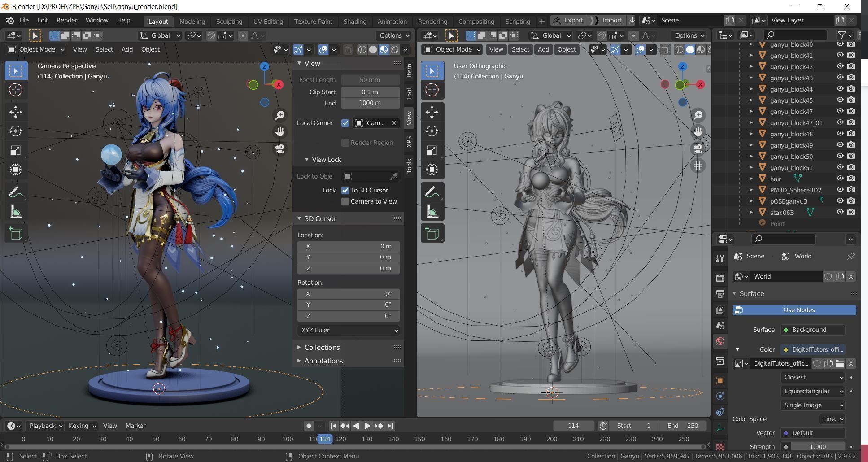
Task: Switch to the Shading workspace tab
Action: point(355,21)
